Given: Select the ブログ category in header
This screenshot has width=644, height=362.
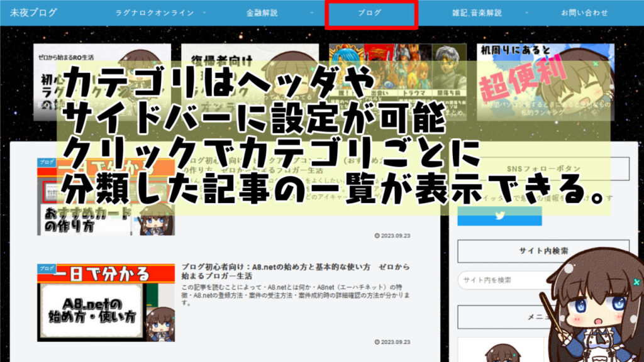Looking at the screenshot, I should point(370,13).
